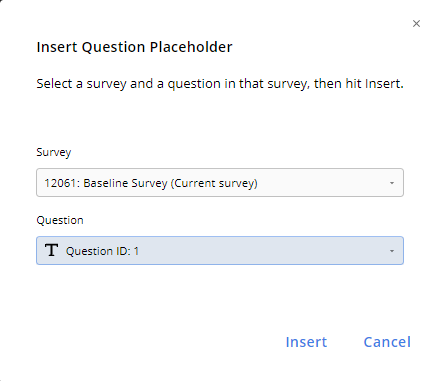Click the Insert button
The height and width of the screenshot is (381, 436).
pyautogui.click(x=306, y=342)
